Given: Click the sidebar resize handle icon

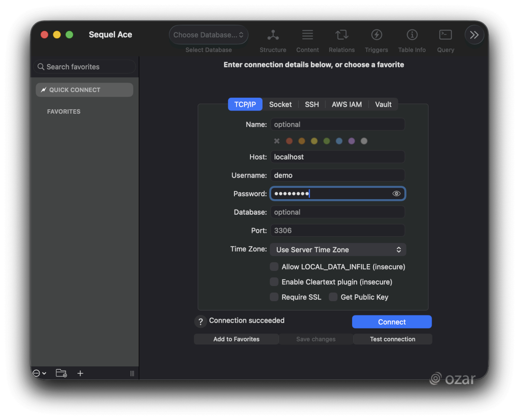Looking at the screenshot, I should pos(132,373).
